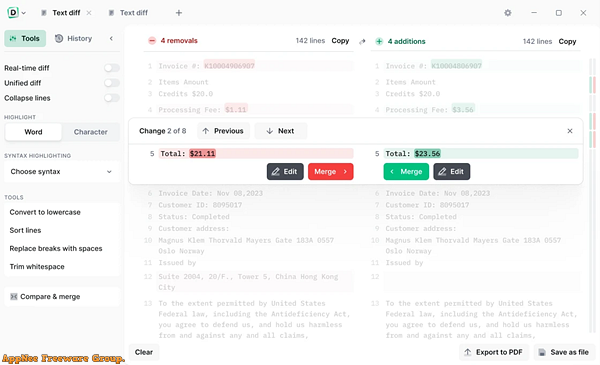Select Character highlight mode
This screenshot has width=600, height=365.
pos(91,132)
